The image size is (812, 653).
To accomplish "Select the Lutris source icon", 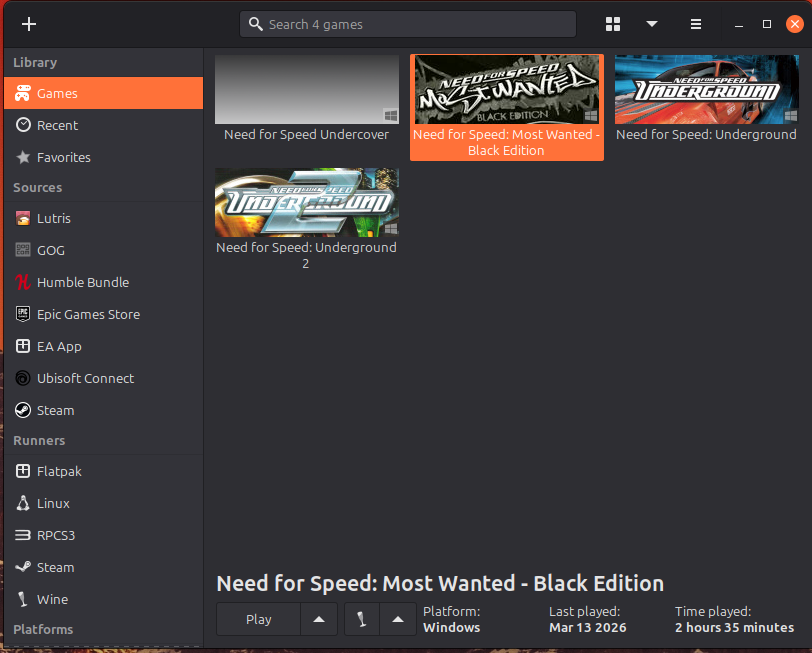I will (x=23, y=218).
